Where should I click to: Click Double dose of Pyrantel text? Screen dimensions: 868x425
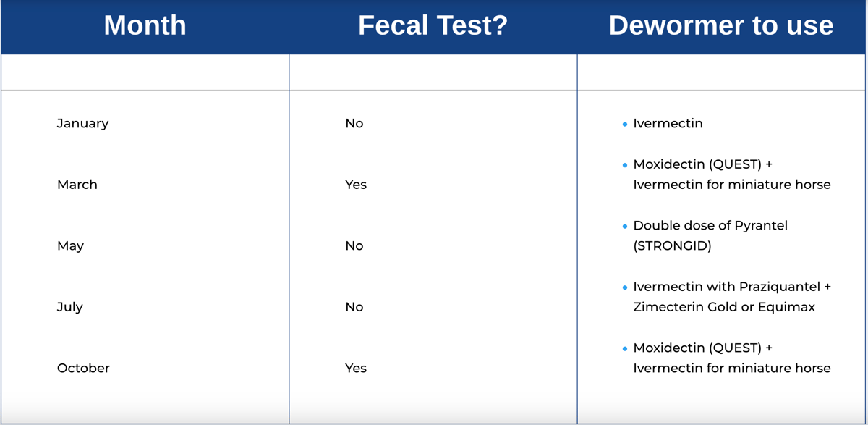click(x=710, y=226)
